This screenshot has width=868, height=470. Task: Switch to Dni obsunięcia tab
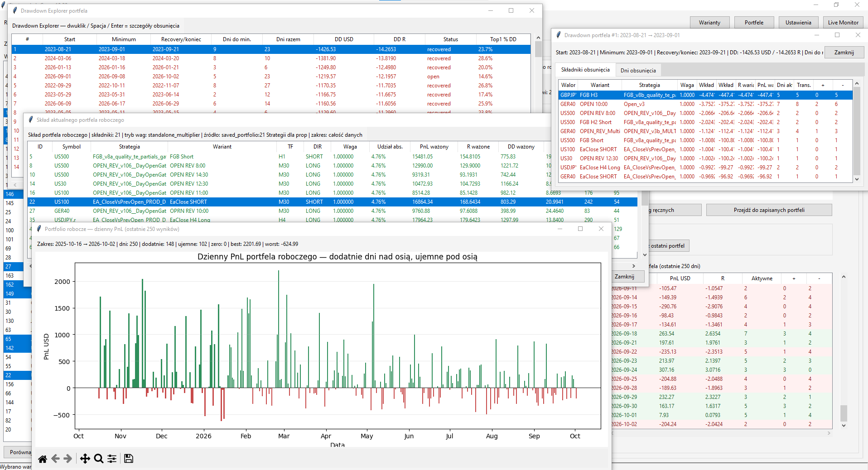pyautogui.click(x=638, y=70)
